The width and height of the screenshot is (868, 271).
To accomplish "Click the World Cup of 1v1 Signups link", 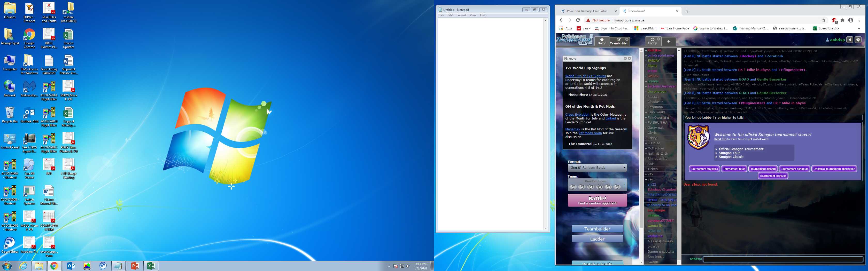I will [585, 76].
